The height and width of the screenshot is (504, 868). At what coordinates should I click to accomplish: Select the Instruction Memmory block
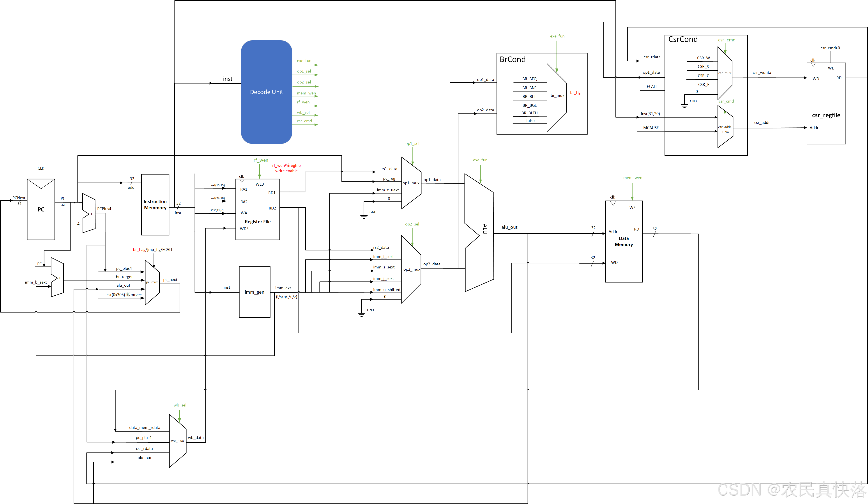click(155, 205)
